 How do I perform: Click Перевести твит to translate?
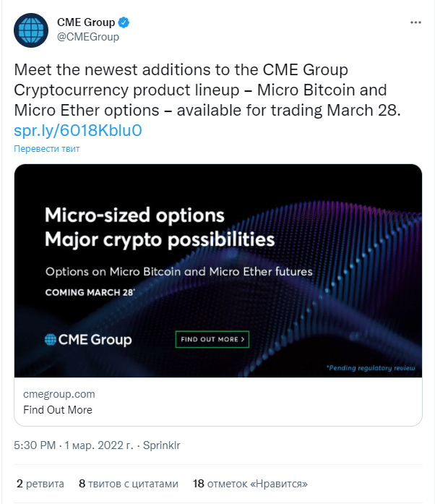[x=46, y=148]
